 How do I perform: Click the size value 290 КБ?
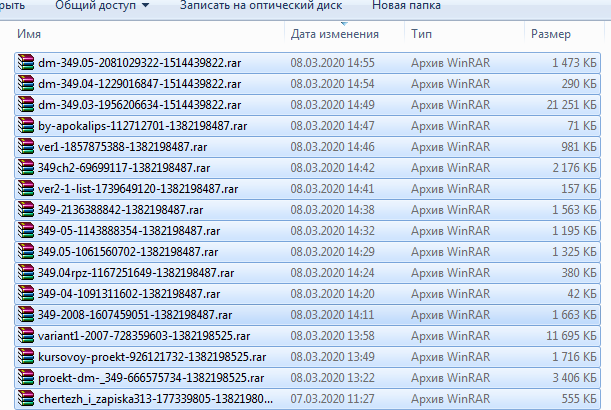click(x=579, y=84)
